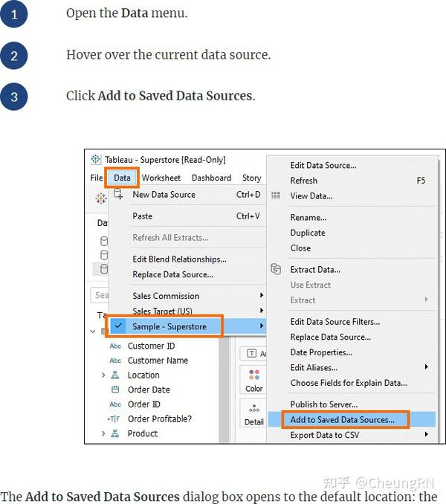
Task: Select the Order Date field
Action: tap(149, 390)
